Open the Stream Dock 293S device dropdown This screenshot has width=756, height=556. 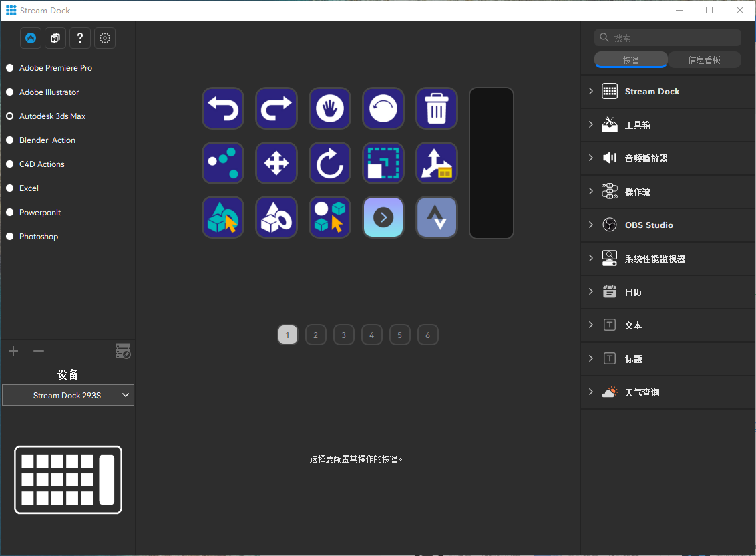[x=68, y=396]
